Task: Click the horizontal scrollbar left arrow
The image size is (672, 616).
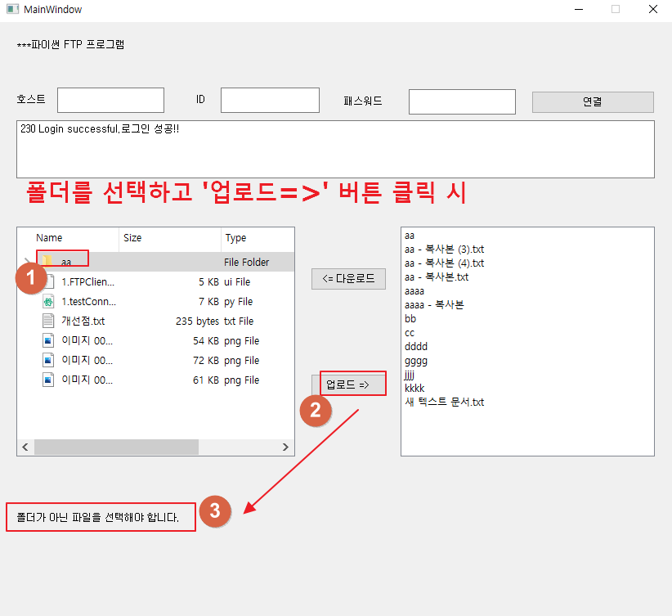Action: pyautogui.click(x=25, y=447)
